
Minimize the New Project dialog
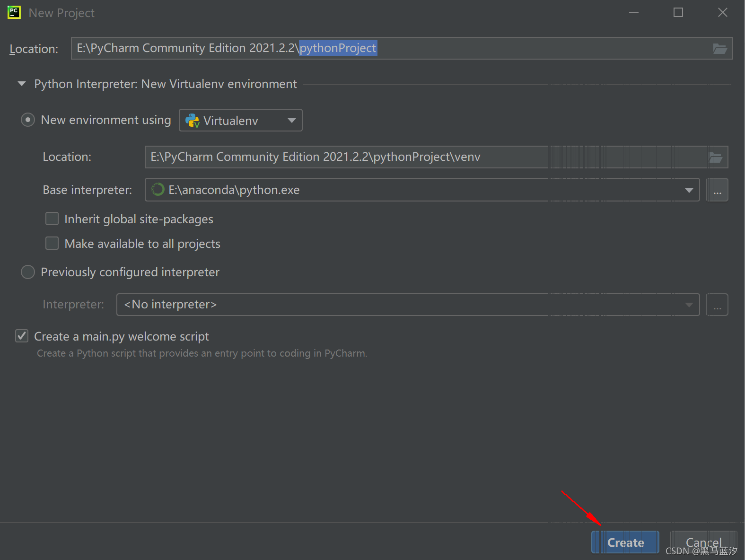tap(634, 12)
